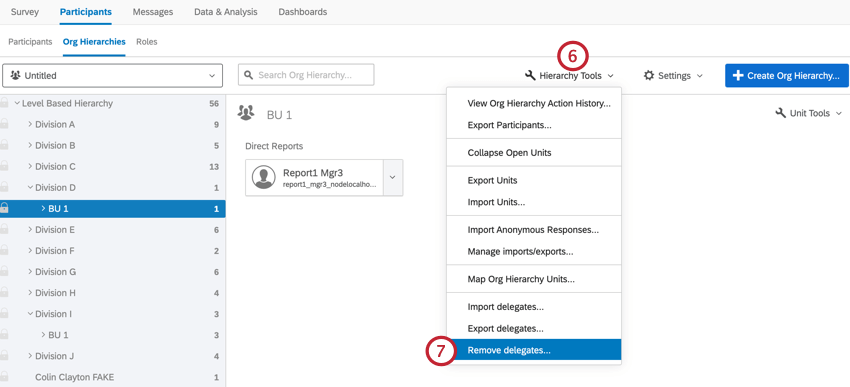Screen dimensions: 850x387
Task: Click lock icon next to Division G
Action: [4, 272]
